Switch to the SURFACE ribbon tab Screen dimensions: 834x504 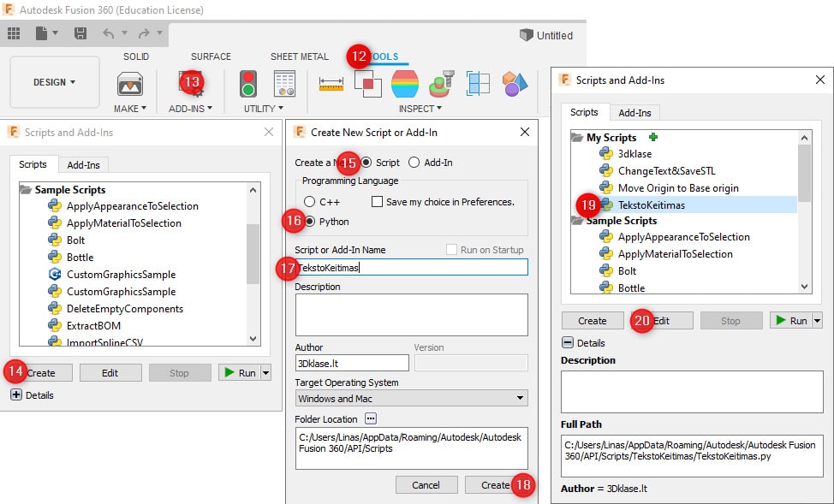[x=211, y=56]
